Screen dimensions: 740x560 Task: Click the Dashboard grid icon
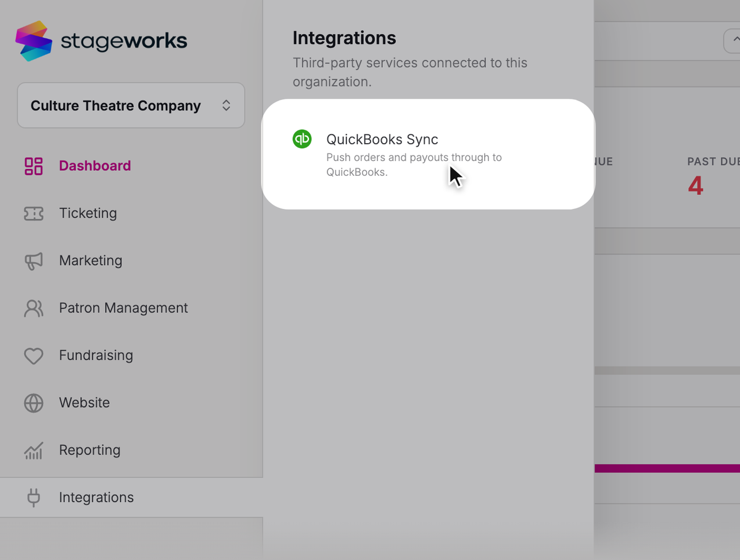coord(33,166)
